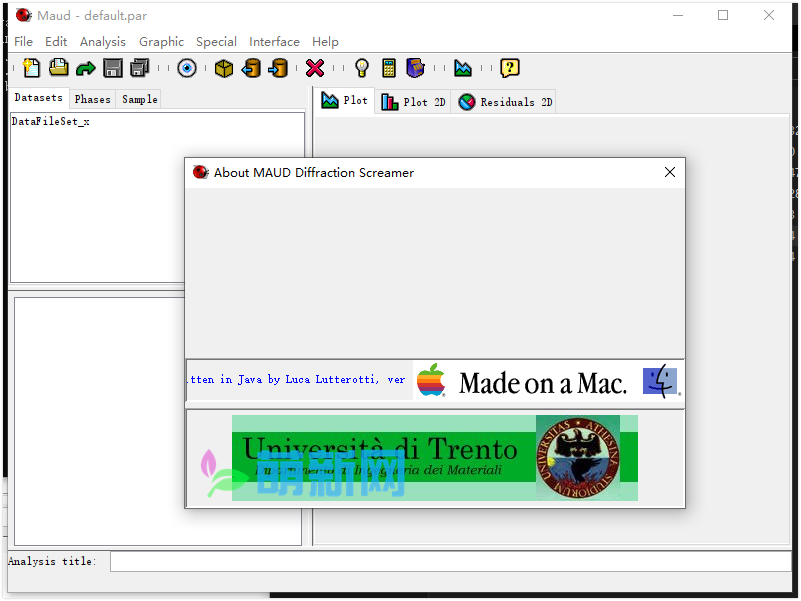Click the Università di Trento banner
Image resolution: width=801 pixels, height=601 pixels.
click(x=435, y=457)
